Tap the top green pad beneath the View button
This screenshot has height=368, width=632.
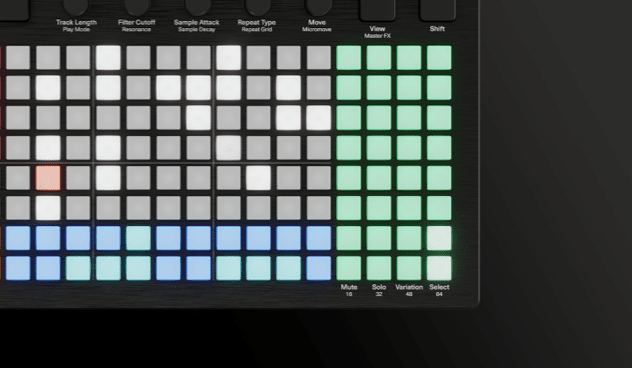[x=379, y=58]
